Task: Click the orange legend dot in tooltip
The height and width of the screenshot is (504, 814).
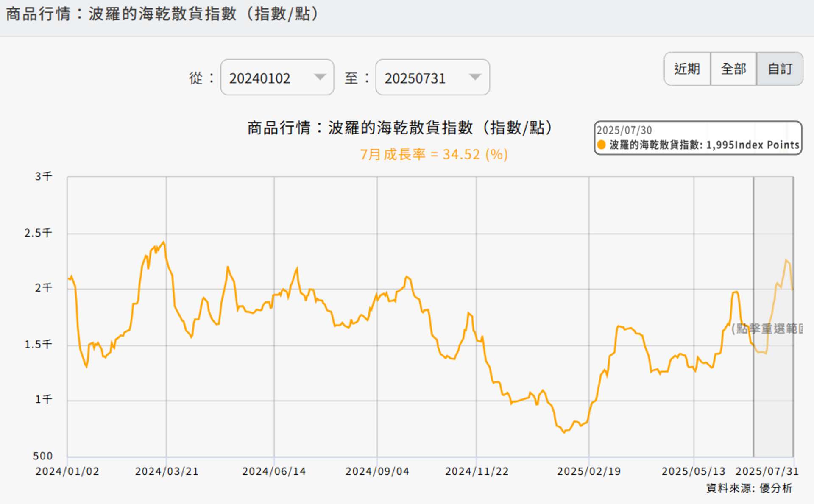Action: click(601, 145)
